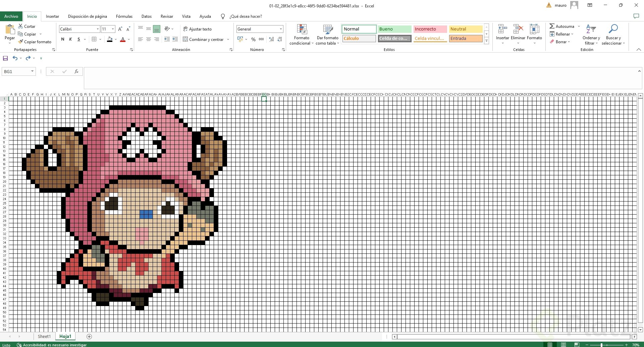Center text horizontally
The height and width of the screenshot is (347, 644).
point(149,39)
